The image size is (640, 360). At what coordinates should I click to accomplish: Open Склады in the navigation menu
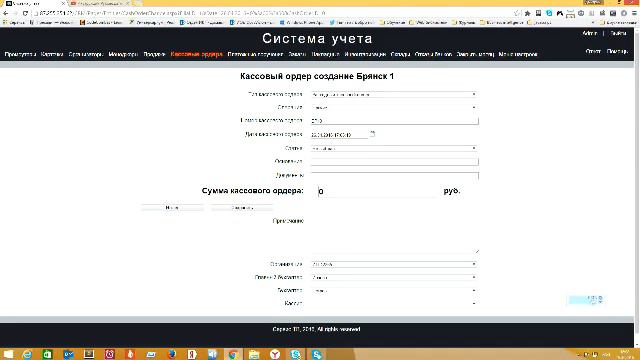coord(400,54)
